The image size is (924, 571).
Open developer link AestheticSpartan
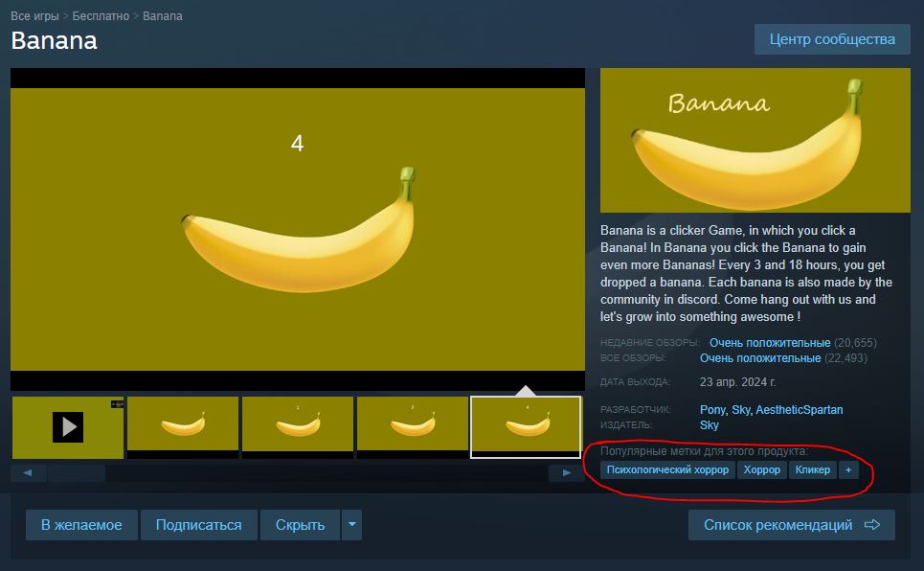click(x=800, y=409)
